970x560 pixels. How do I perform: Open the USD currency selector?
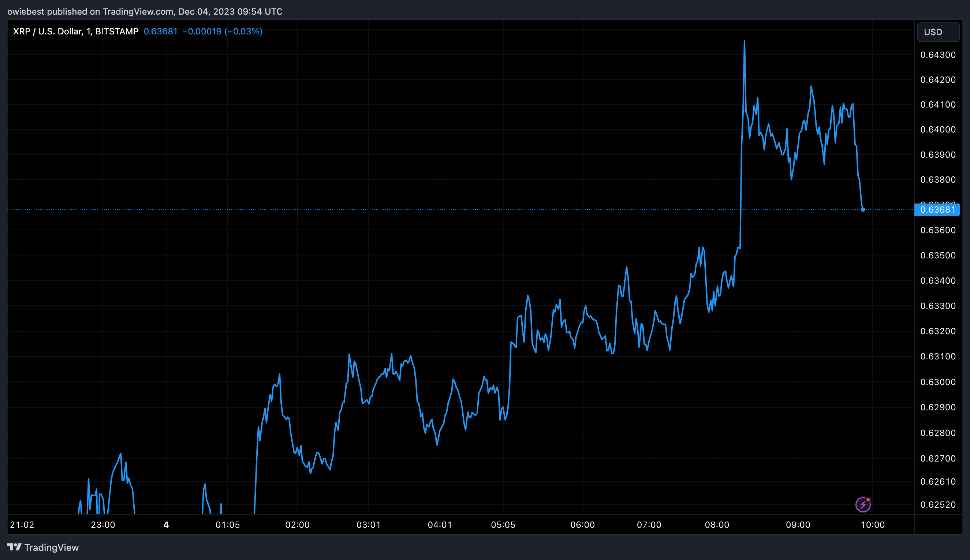tap(938, 32)
